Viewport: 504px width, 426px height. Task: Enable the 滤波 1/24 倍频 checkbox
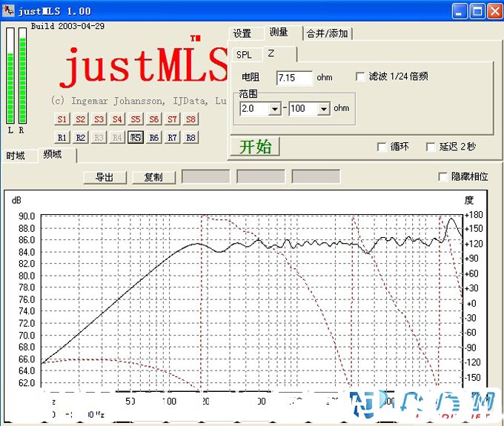click(360, 77)
